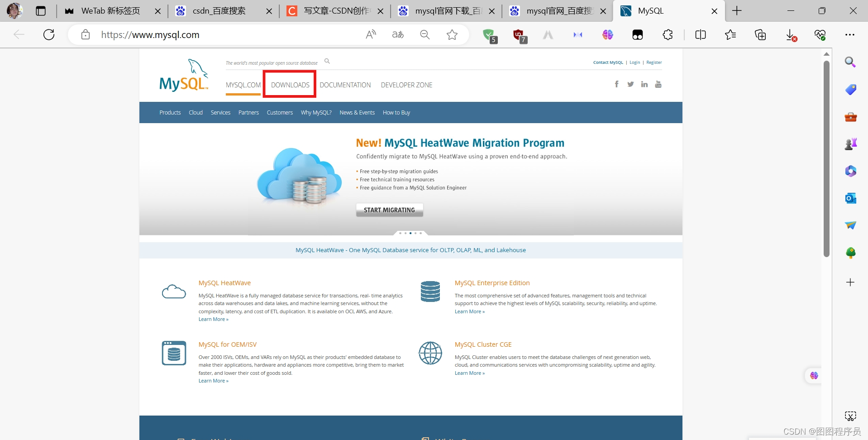Open the downloads icon in toolbar
868x440 pixels.
coord(791,35)
